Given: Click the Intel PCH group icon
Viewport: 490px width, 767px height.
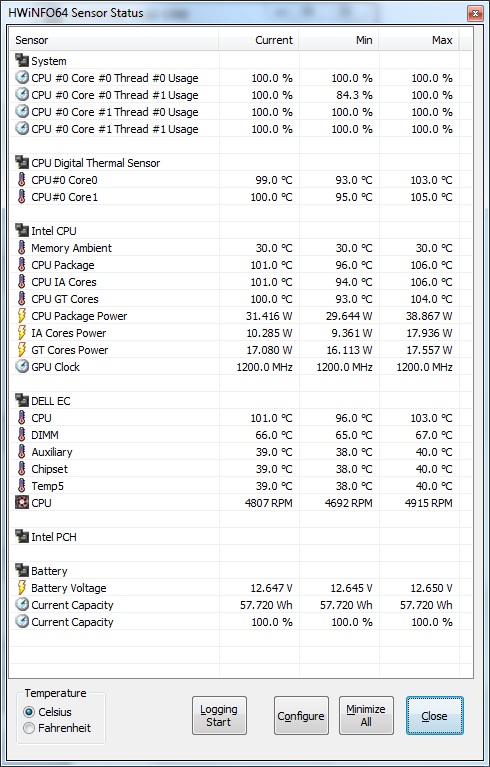Looking at the screenshot, I should tap(22, 537).
